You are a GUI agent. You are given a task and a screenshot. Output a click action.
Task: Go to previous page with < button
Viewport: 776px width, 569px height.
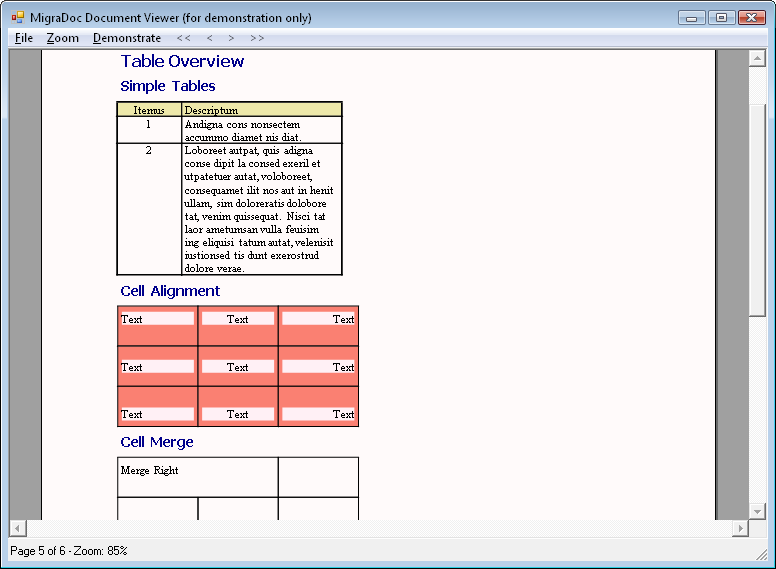pos(209,38)
